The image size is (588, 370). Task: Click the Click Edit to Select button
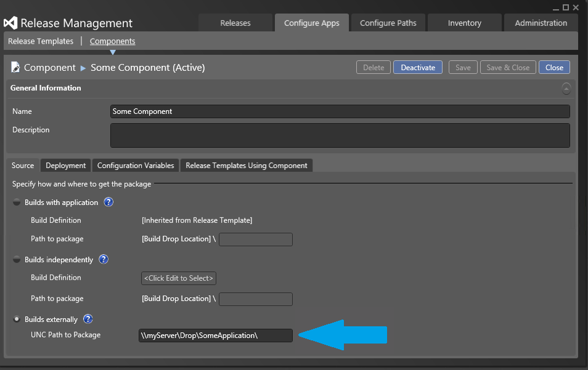point(179,278)
